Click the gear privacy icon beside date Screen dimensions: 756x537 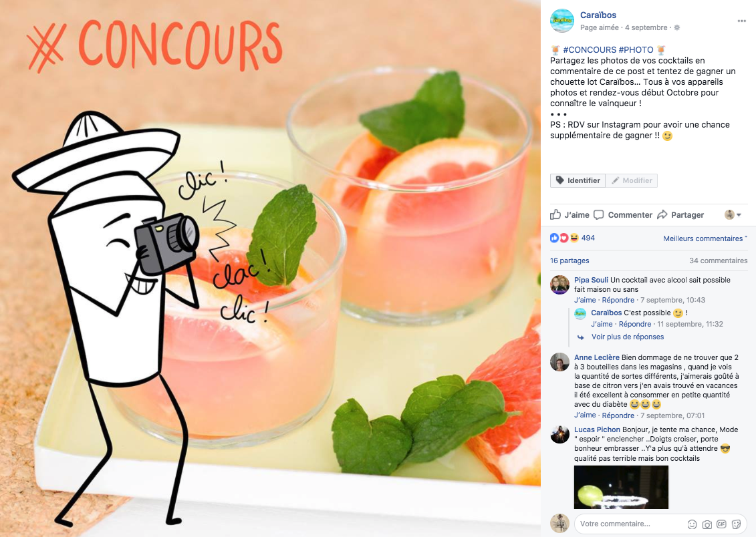(677, 27)
